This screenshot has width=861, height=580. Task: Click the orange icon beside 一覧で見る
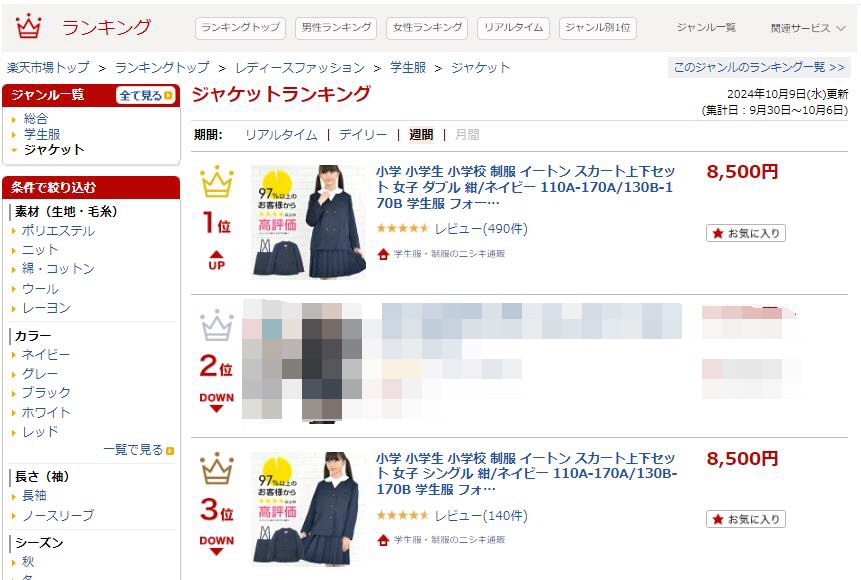point(170,450)
